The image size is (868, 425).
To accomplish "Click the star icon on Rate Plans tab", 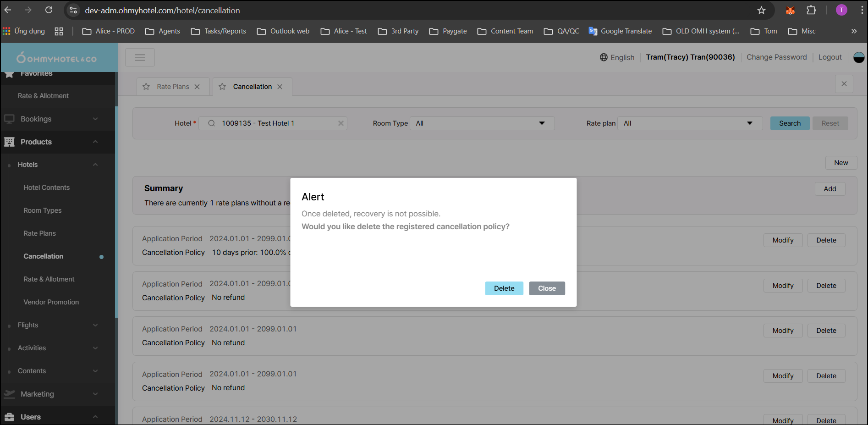I will point(146,87).
